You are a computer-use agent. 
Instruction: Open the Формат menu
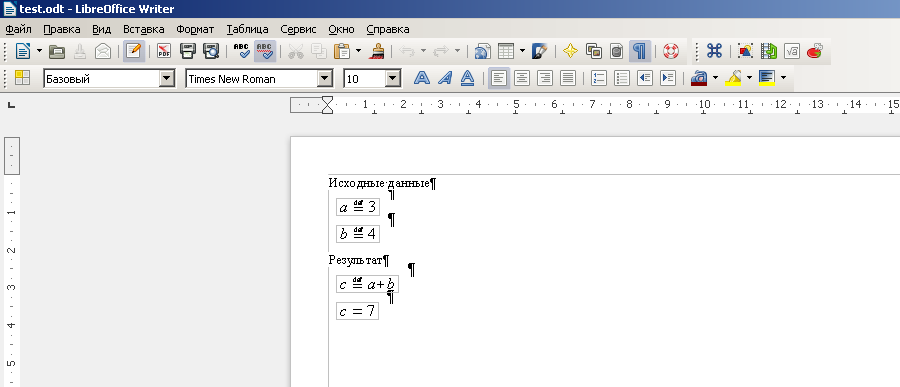195,29
